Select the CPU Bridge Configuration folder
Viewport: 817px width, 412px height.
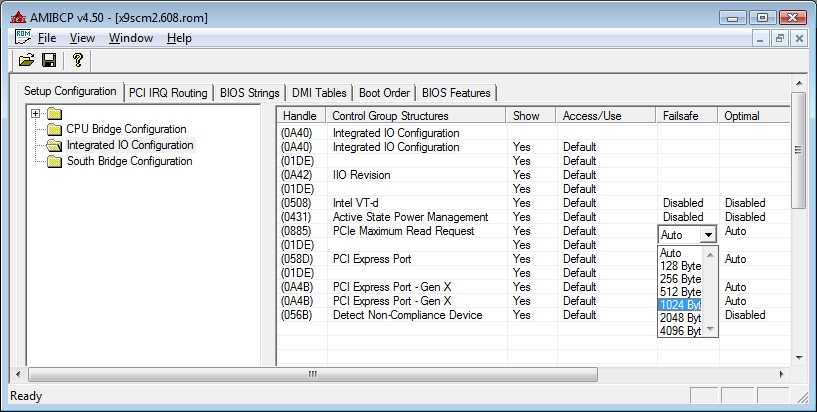126,129
